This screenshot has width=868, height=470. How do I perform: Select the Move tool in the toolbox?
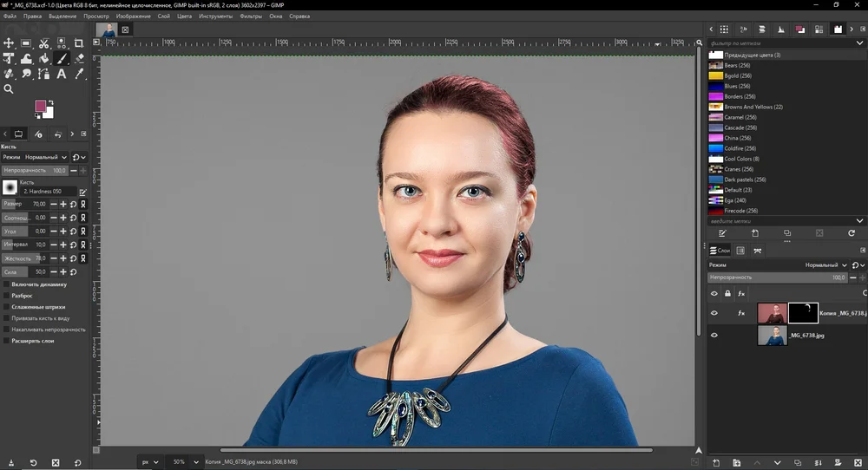tap(9, 43)
